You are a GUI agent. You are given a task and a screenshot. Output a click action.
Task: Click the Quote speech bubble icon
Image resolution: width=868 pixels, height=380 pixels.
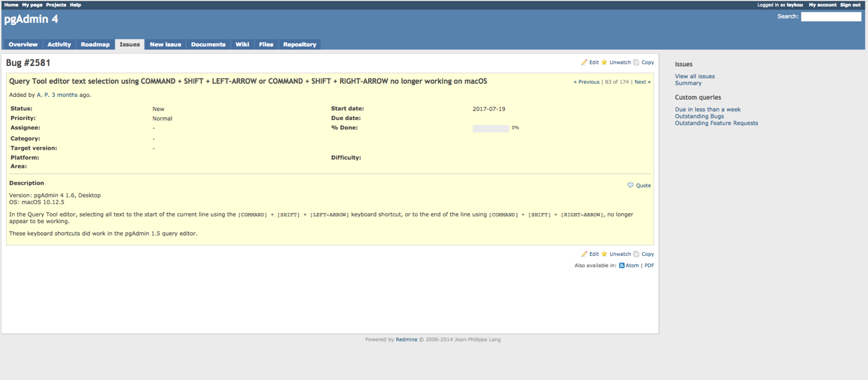tap(630, 185)
